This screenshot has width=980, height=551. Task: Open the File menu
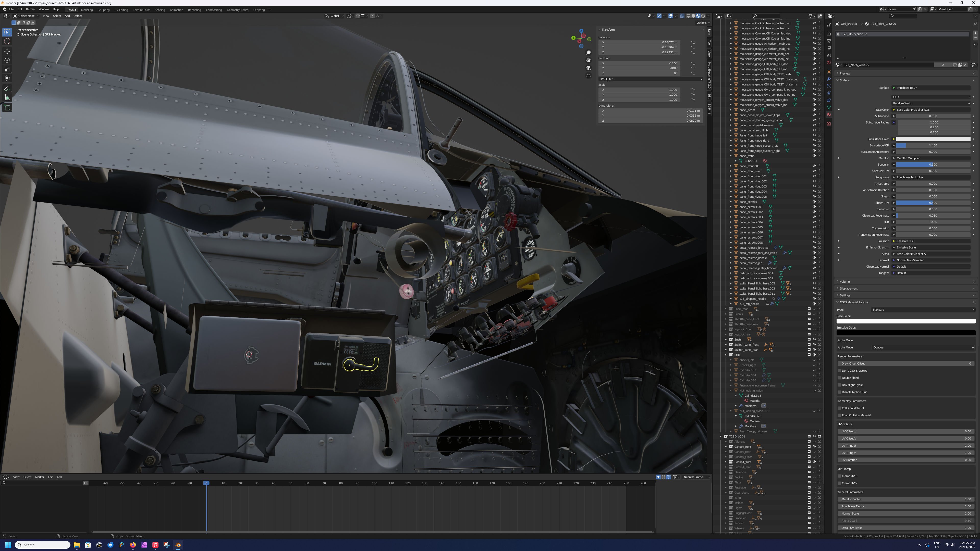pyautogui.click(x=11, y=9)
